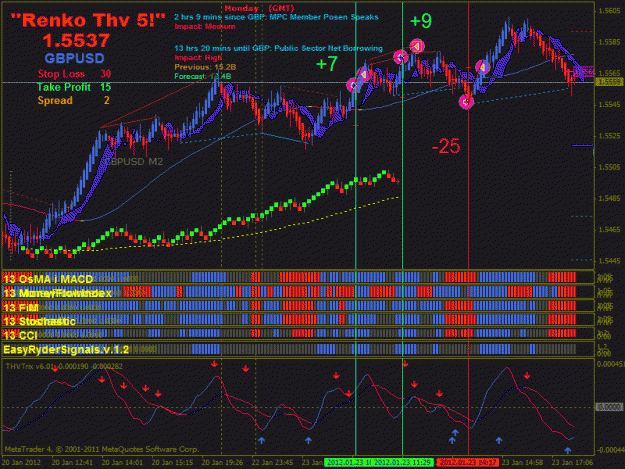Select the blue GBPUSD symbol label
This screenshot has width=625, height=469.
(75, 59)
